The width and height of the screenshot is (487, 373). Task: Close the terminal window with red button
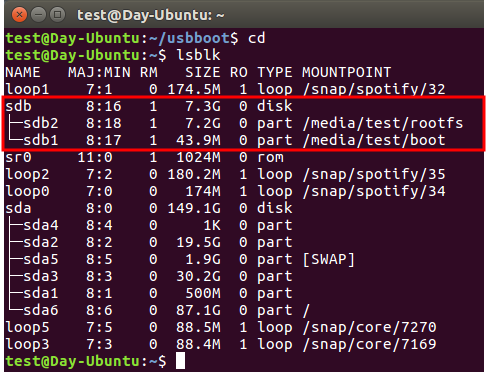(x=19, y=15)
